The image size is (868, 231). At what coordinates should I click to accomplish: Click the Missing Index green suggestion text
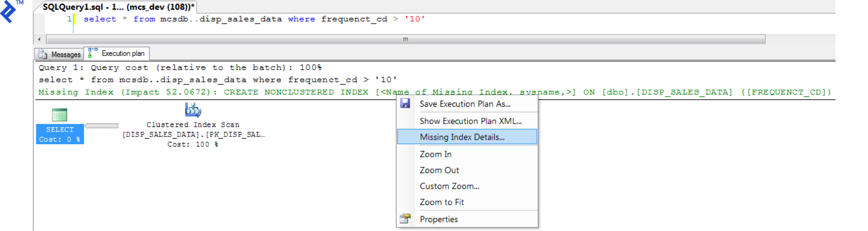coord(435,92)
